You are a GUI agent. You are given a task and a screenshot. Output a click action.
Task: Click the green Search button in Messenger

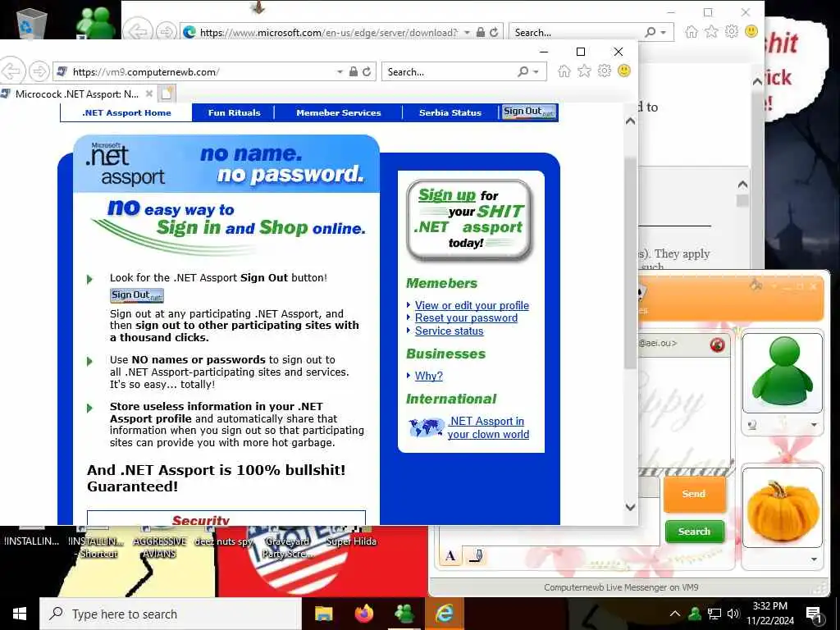tap(694, 532)
